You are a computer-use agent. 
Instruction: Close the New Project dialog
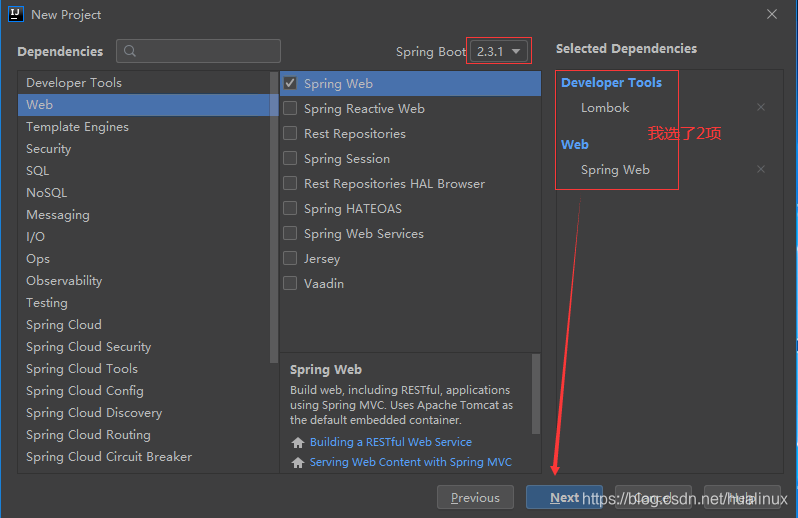click(772, 14)
